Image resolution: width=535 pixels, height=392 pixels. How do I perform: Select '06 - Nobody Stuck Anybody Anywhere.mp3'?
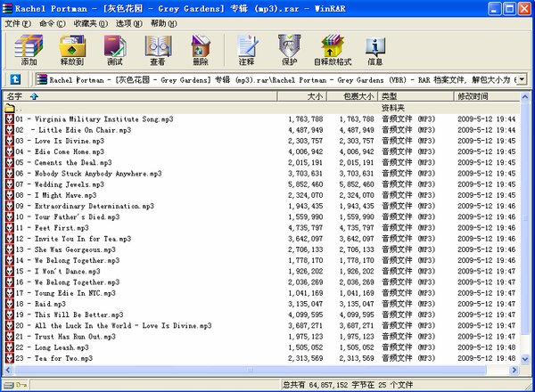click(88, 174)
